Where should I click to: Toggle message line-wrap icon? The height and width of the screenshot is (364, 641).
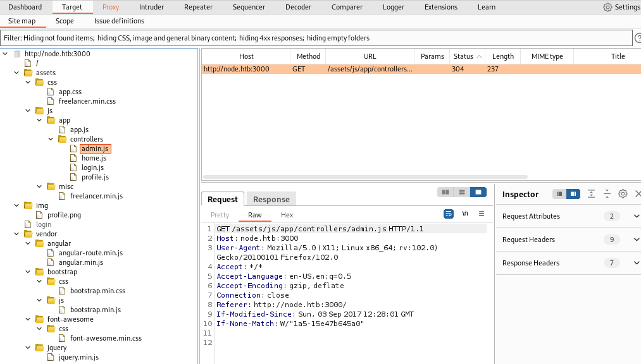point(449,214)
